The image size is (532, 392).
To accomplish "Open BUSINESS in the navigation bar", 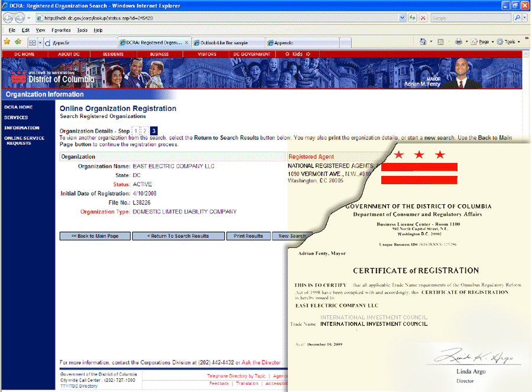I will [160, 54].
